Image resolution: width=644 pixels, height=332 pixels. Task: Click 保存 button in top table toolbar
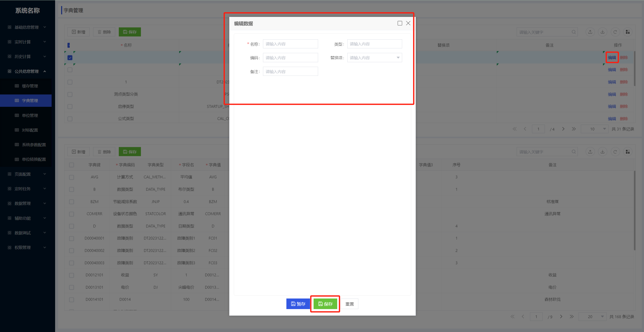[x=130, y=32]
